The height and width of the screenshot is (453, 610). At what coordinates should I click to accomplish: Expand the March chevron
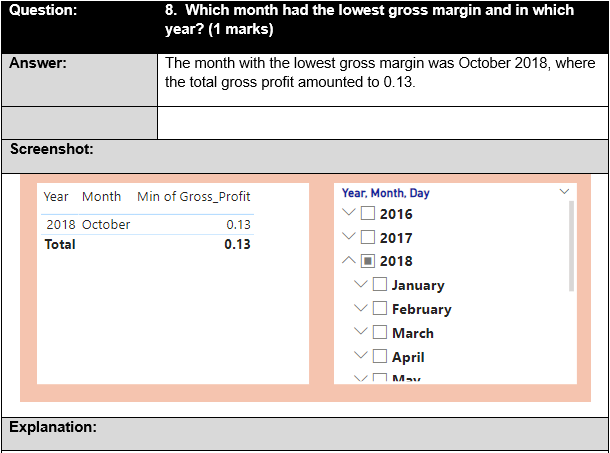362,333
